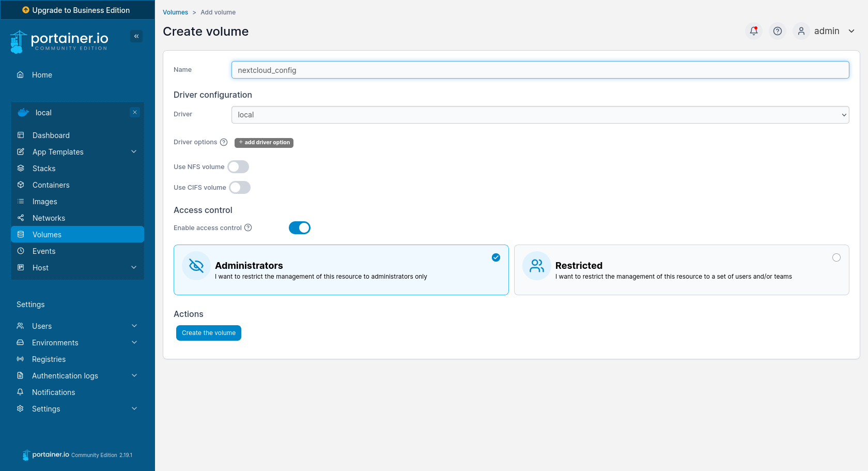The width and height of the screenshot is (868, 471).
Task: Click the Create the volume button
Action: click(209, 333)
